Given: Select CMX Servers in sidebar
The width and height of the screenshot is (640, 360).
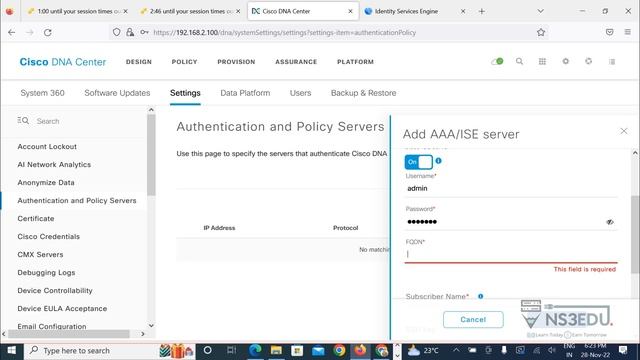Looking at the screenshot, I should 40,254.
